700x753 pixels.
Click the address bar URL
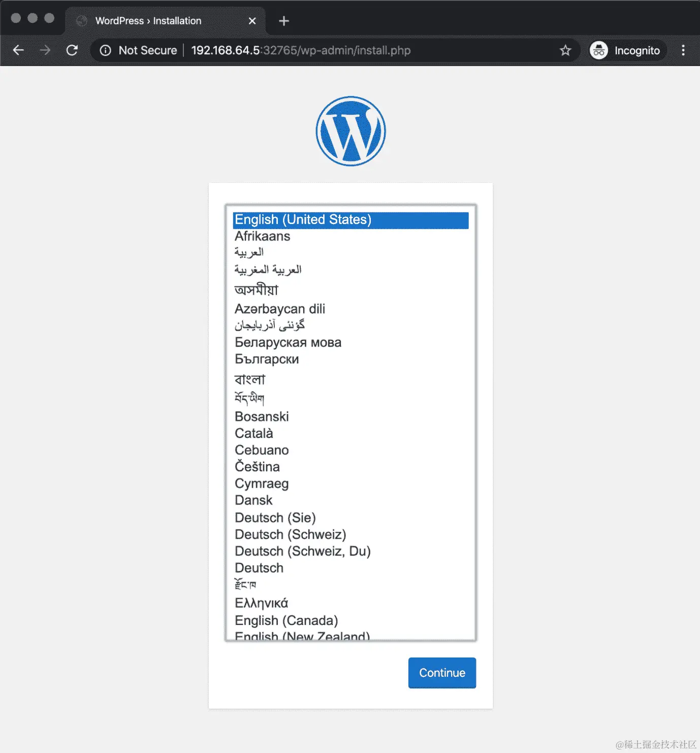(300, 50)
